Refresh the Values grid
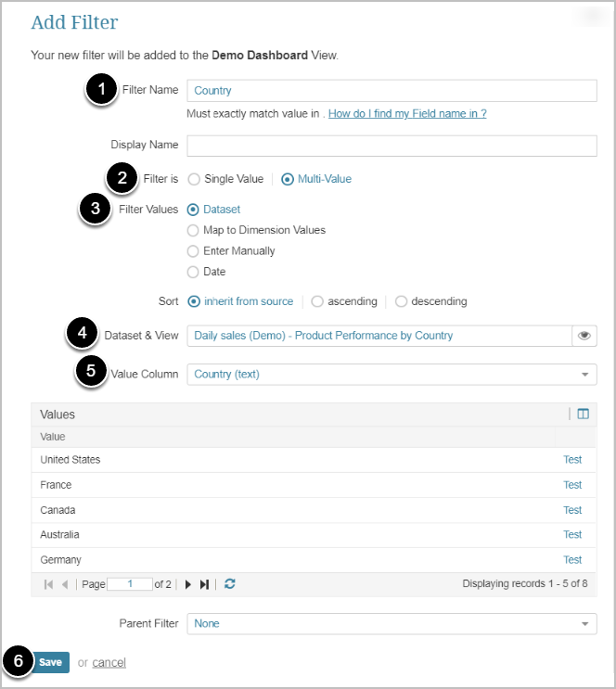The image size is (616, 689). click(230, 584)
